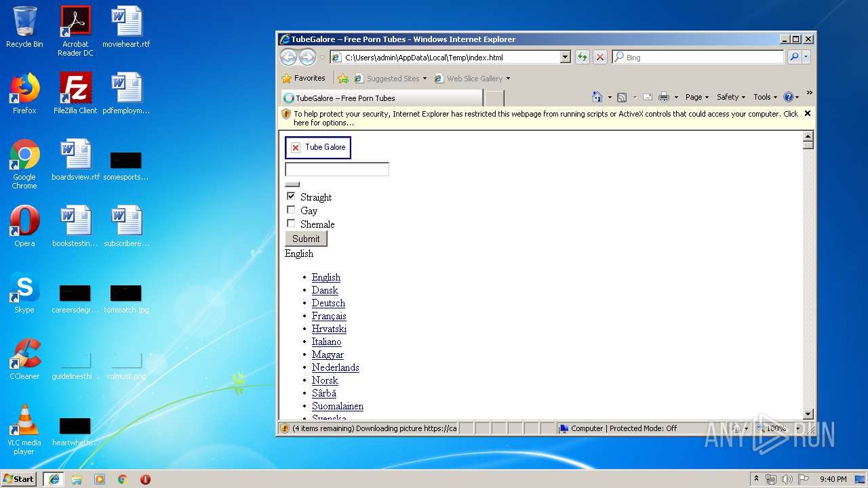This screenshot has width=868, height=488.
Task: Uncheck the Straight checkbox
Action: (x=291, y=197)
